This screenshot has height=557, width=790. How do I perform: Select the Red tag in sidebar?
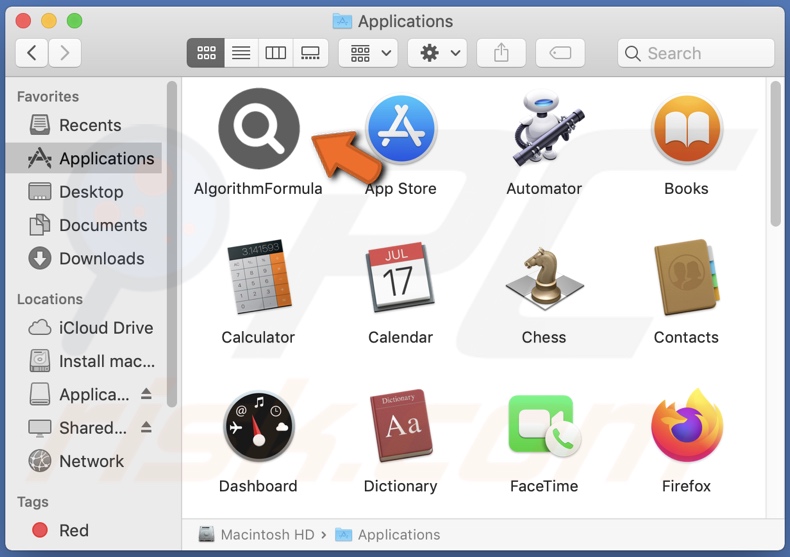coord(84,530)
